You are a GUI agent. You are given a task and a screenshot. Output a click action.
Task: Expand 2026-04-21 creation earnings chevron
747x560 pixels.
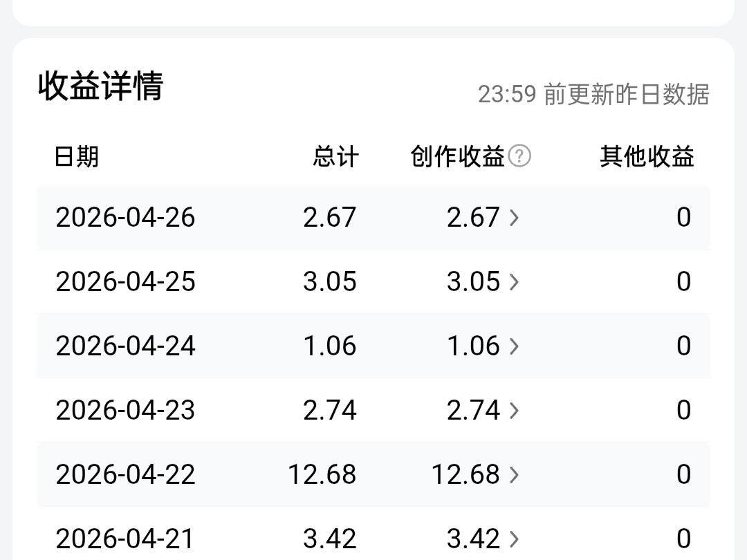[x=514, y=539]
